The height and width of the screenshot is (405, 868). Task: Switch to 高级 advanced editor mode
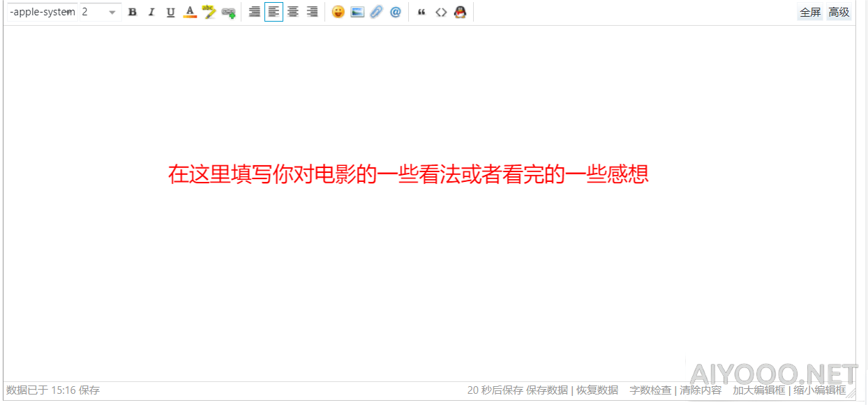[839, 12]
